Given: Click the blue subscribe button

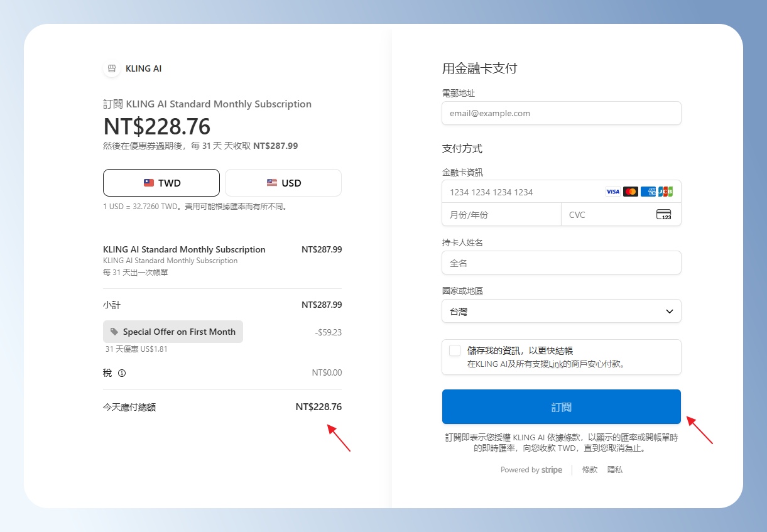Looking at the screenshot, I should pos(561,407).
